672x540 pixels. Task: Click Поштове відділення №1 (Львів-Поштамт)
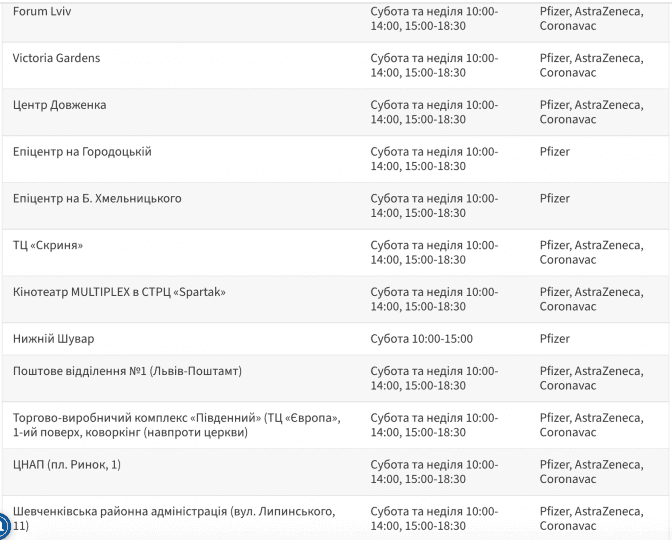(x=127, y=372)
